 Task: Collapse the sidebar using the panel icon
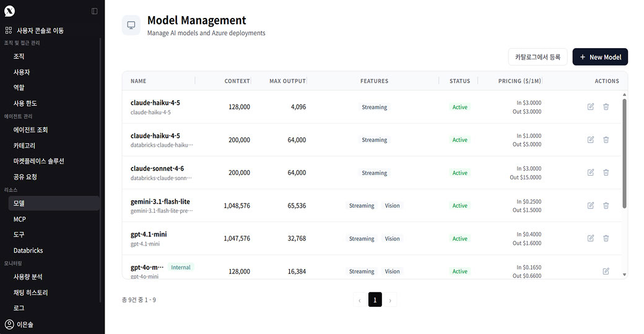[95, 11]
